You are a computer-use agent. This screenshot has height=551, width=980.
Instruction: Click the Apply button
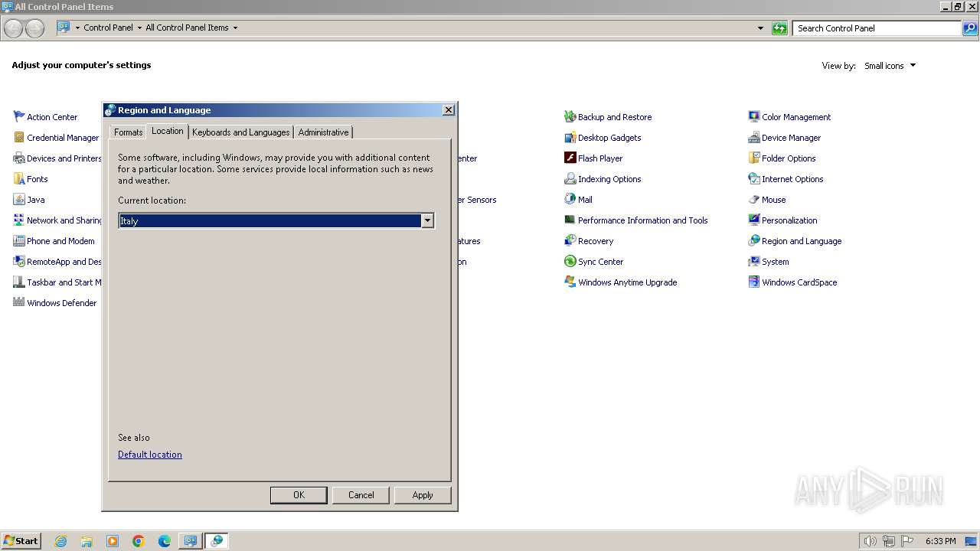coord(423,495)
